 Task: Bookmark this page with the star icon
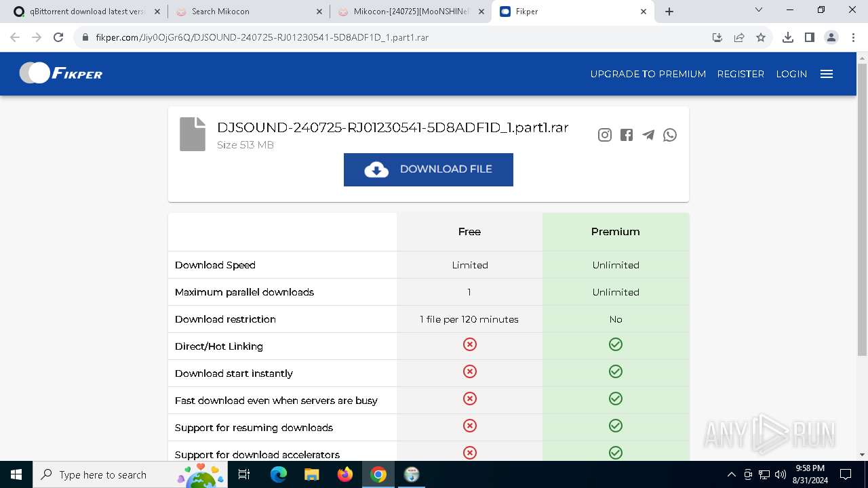click(761, 37)
